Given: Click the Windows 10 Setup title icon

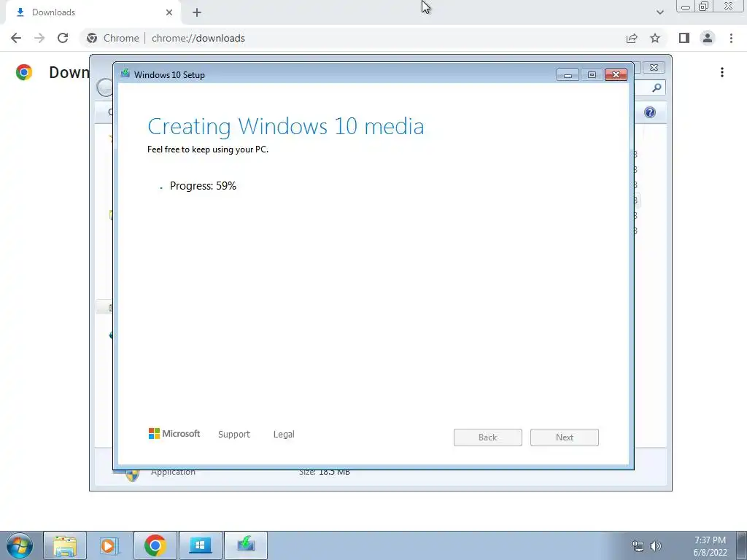Looking at the screenshot, I should 125,74.
